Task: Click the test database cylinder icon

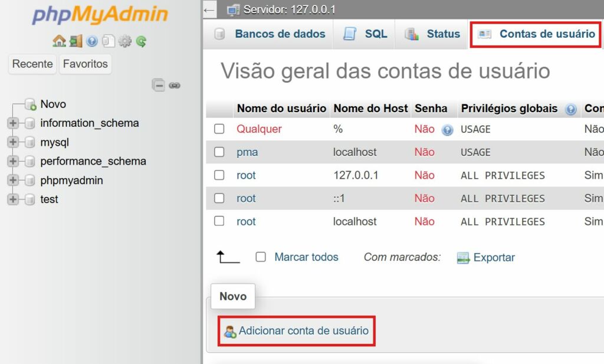Action: [x=29, y=199]
